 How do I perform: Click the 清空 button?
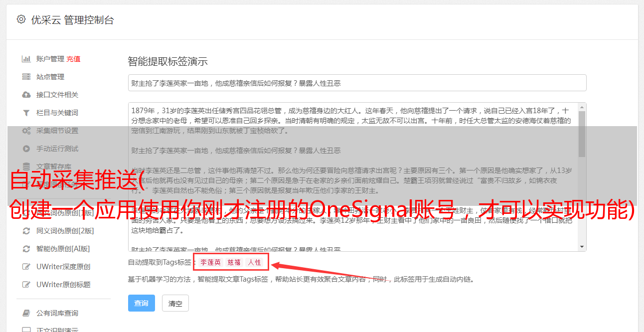(x=175, y=303)
